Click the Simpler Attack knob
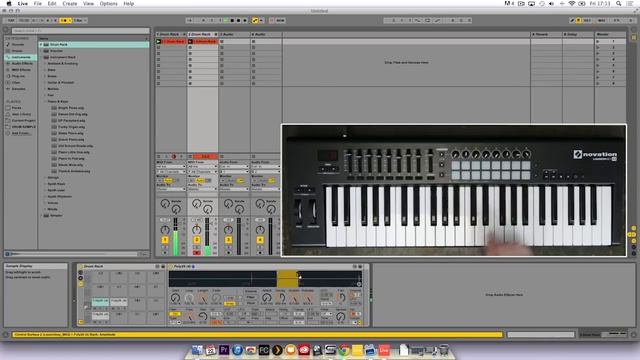Image resolution: width=640 pixels, height=360 pixels. (267, 298)
